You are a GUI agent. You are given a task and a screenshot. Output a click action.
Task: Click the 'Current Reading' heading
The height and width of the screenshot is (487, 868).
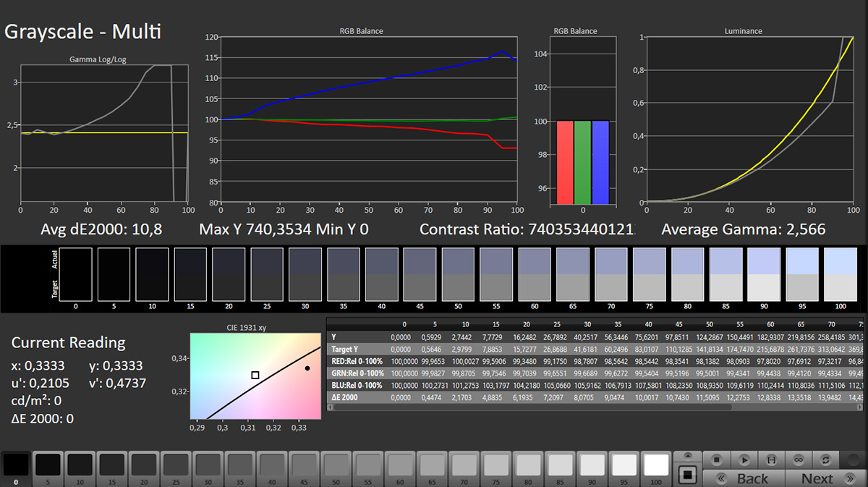[68, 342]
